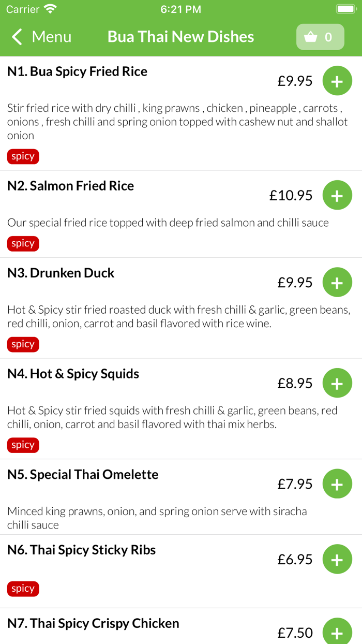Add Salmon Fried Rice with the plus button
This screenshot has height=644, width=362.
coord(337,195)
